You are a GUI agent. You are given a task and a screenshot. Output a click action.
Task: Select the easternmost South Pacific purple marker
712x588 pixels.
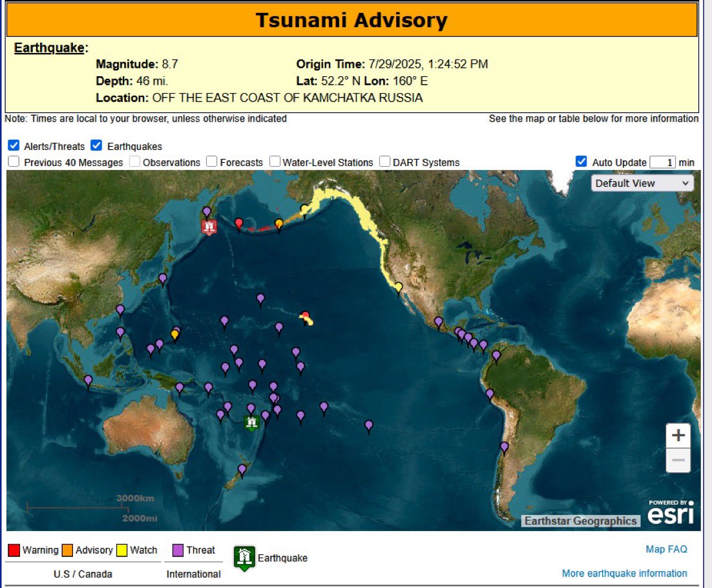click(369, 426)
